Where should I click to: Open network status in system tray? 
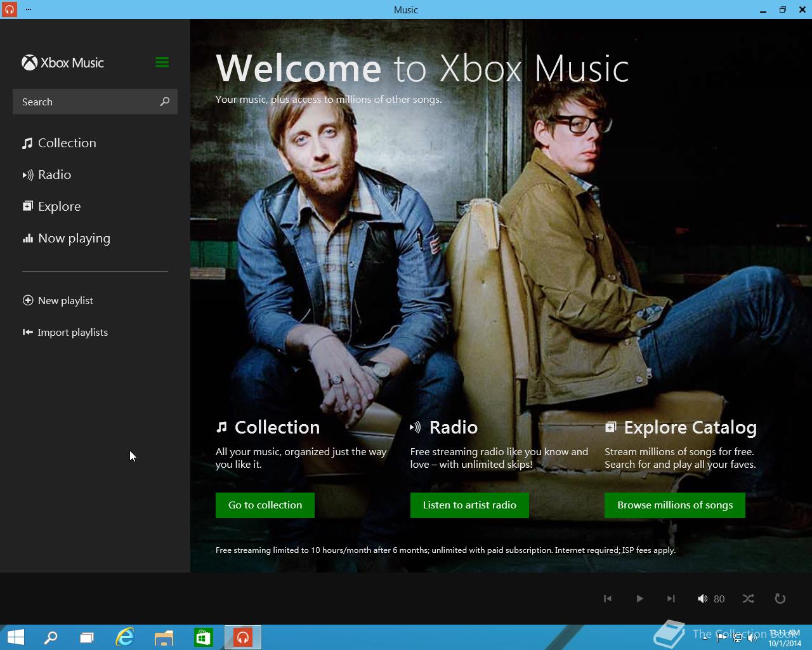click(737, 638)
